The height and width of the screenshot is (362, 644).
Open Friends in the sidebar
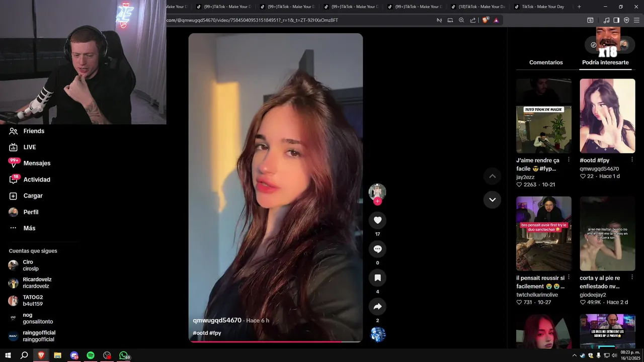[x=34, y=131]
